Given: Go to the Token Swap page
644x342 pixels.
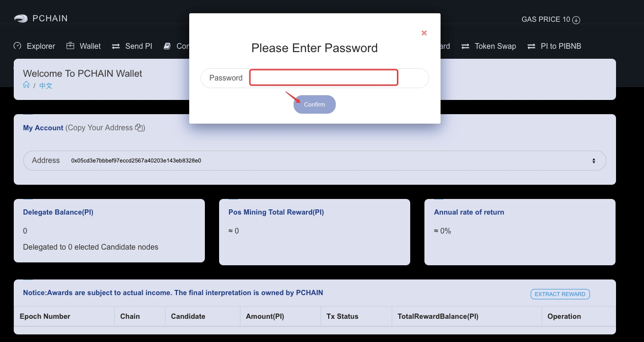Looking at the screenshot, I should [495, 46].
